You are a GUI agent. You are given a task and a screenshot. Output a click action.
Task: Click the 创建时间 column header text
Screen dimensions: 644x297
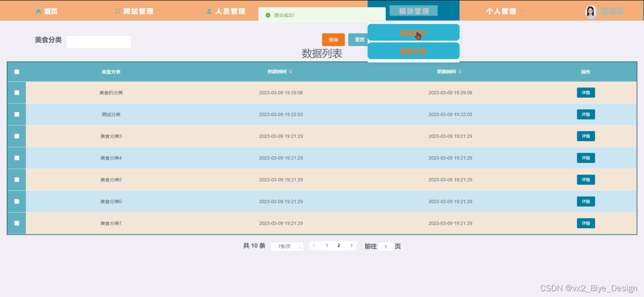pyautogui.click(x=277, y=72)
